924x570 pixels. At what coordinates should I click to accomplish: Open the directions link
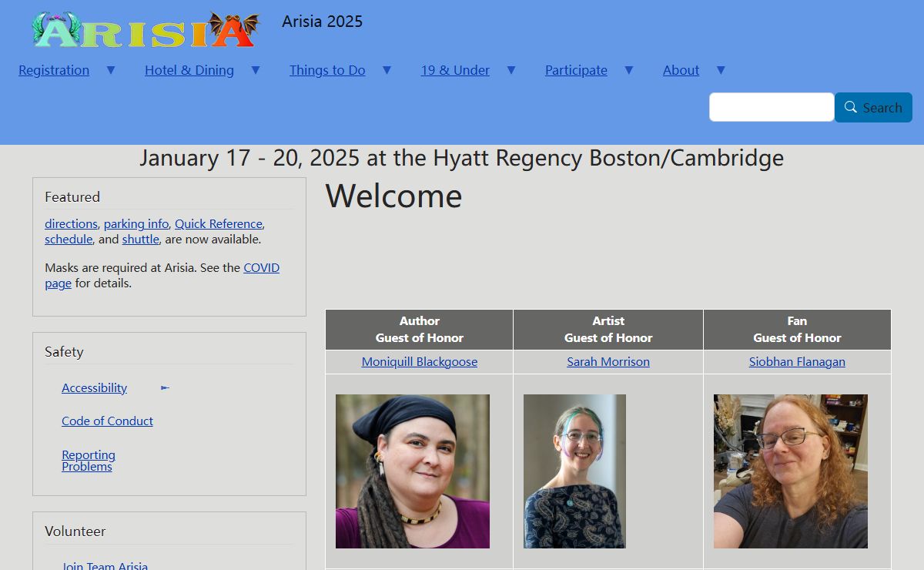tap(71, 224)
